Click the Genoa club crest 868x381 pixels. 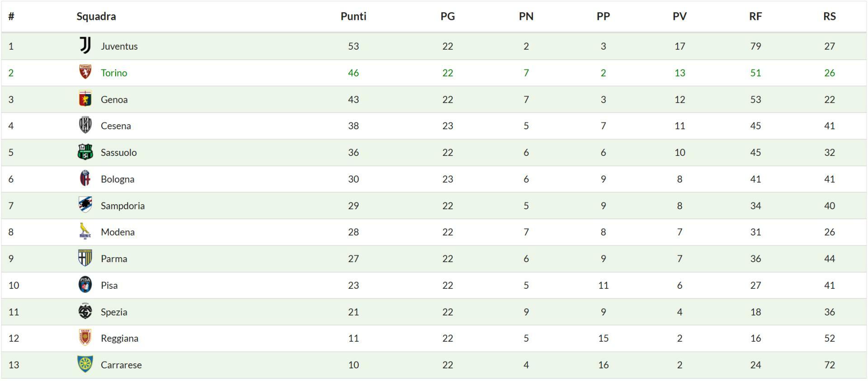[x=85, y=99]
